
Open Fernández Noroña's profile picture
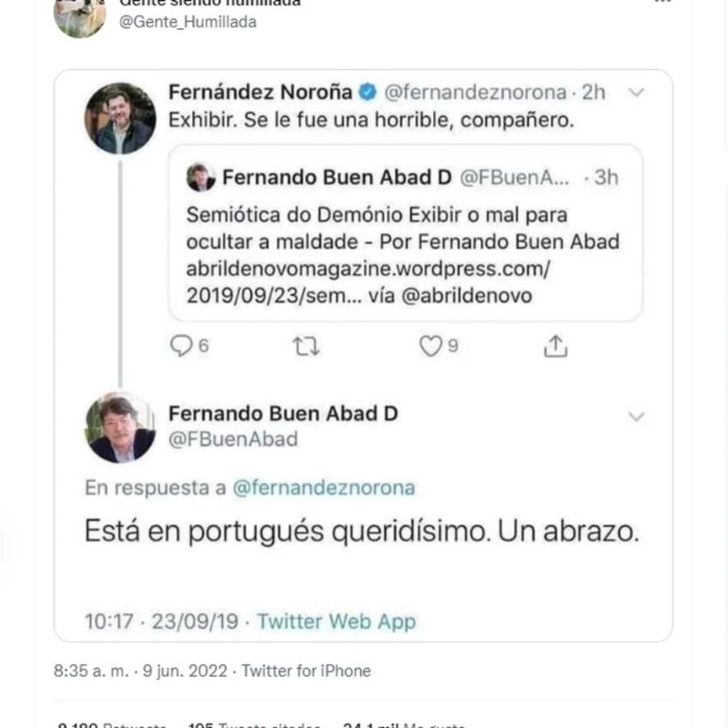pyautogui.click(x=120, y=118)
